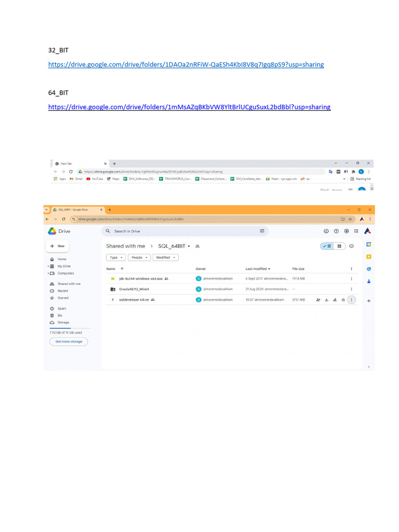Screen dimensions: 399x532
Task: Open Computers in Drive sidebar
Action: pos(65,273)
